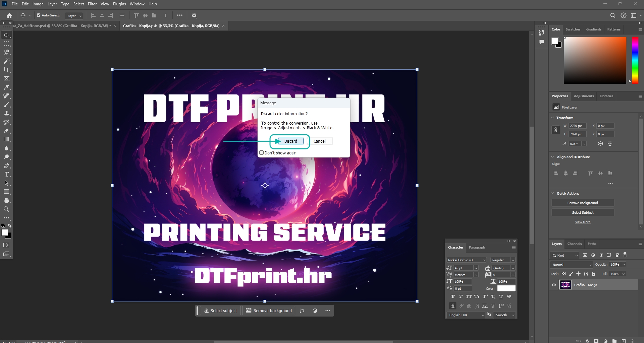This screenshot has height=343, width=644.
Task: Click the font size 45 pt field
Action: click(464, 268)
